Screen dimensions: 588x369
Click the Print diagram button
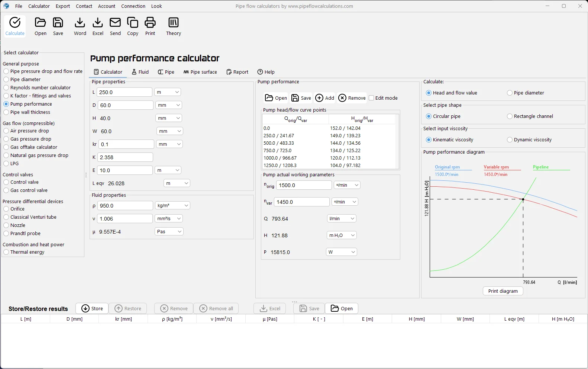pos(503,291)
